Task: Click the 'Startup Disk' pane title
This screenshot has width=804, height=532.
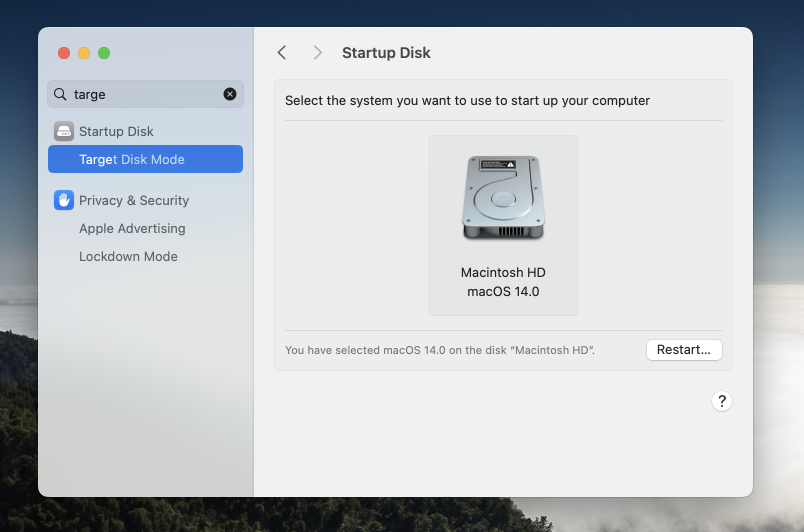Action: pyautogui.click(x=386, y=52)
